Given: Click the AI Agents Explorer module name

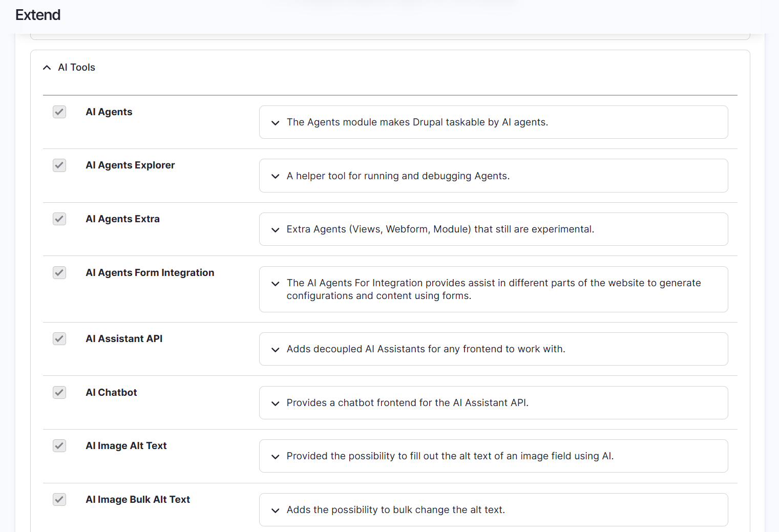Looking at the screenshot, I should (x=130, y=165).
